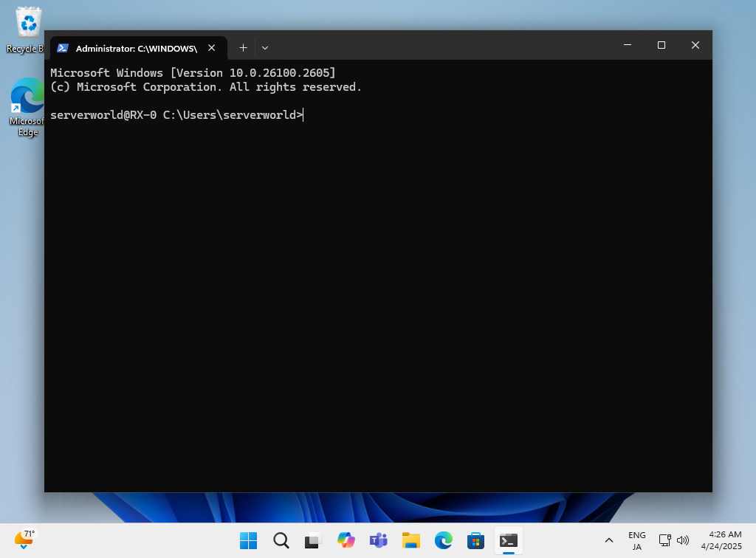The width and height of the screenshot is (756, 558).
Task: Click the Terminal icon in the taskbar
Action: pyautogui.click(x=509, y=540)
